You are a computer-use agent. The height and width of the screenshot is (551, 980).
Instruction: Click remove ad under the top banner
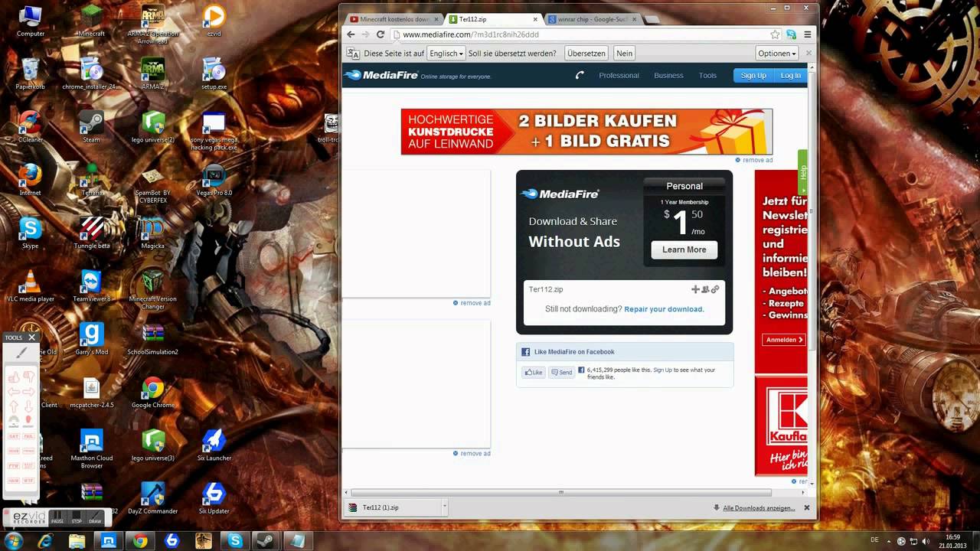753,160
